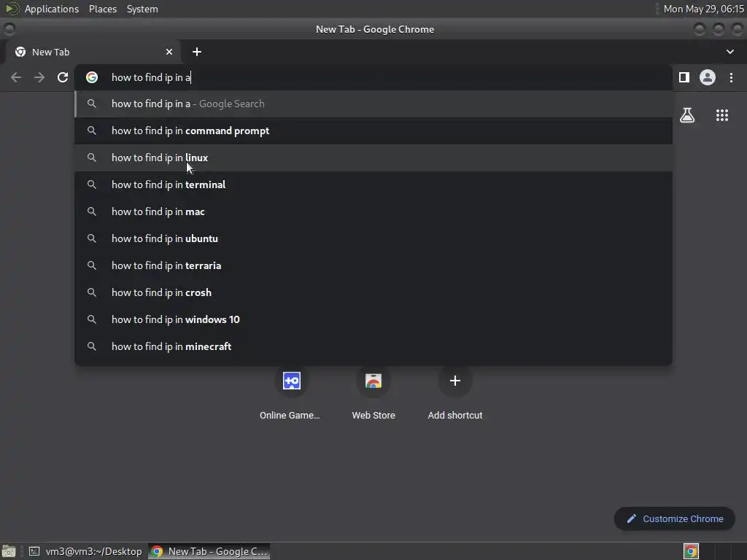The image size is (747, 560).
Task: Select suggestion 'how to find ip in windows 10'
Action: [373, 319]
